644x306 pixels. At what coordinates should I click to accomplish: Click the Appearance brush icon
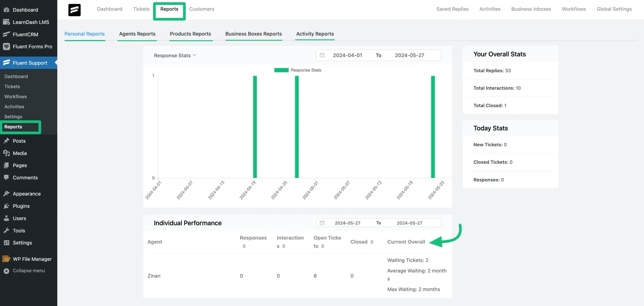7,194
